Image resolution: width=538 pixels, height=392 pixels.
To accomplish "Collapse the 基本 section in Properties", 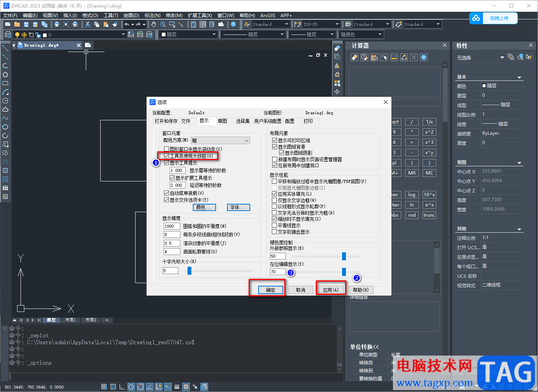I will click(x=519, y=77).
